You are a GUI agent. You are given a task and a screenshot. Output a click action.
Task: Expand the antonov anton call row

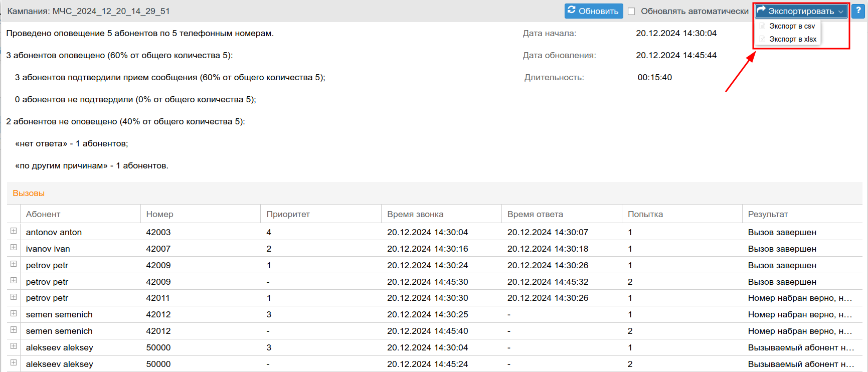[14, 231]
